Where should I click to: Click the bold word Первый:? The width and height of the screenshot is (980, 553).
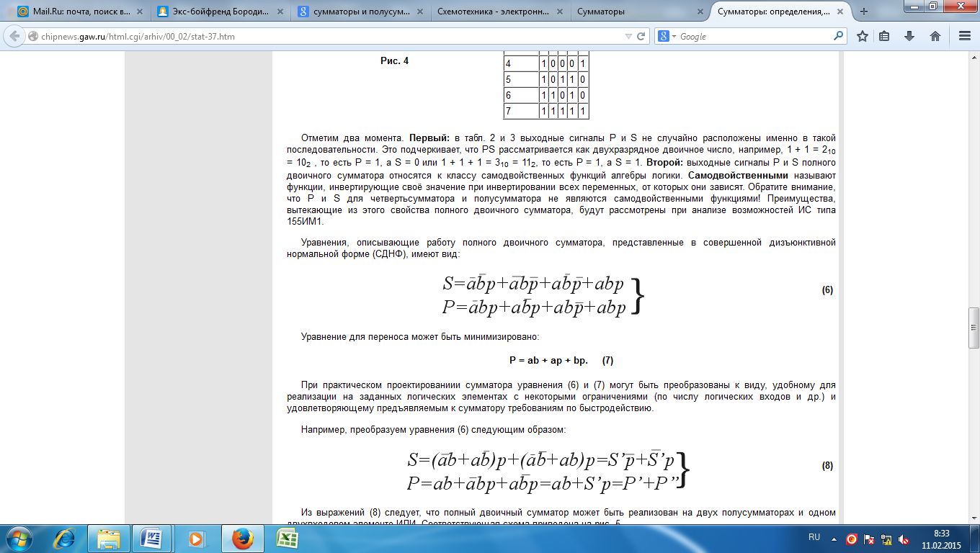429,138
